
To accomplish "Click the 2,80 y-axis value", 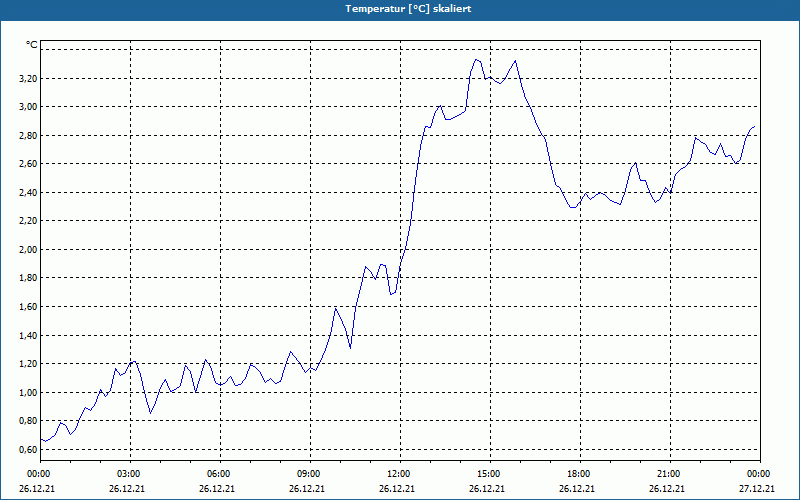I will tap(29, 136).
